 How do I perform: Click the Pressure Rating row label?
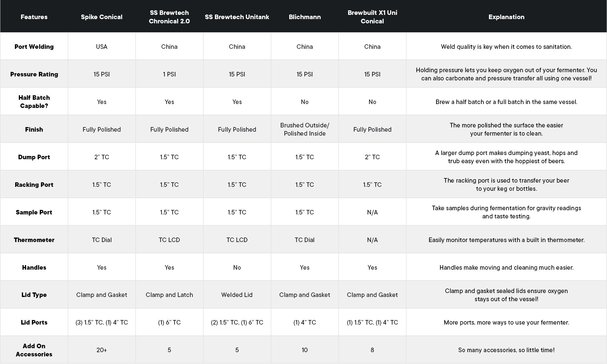click(x=34, y=74)
